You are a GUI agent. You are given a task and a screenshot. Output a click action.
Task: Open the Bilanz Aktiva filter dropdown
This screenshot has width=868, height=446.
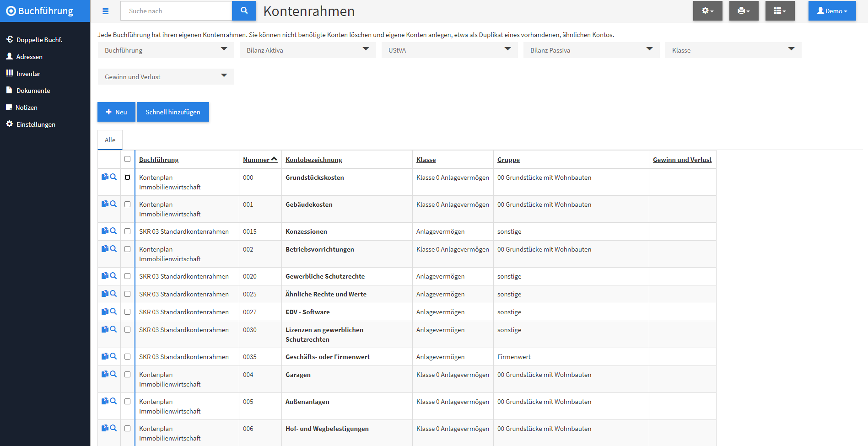(x=308, y=50)
